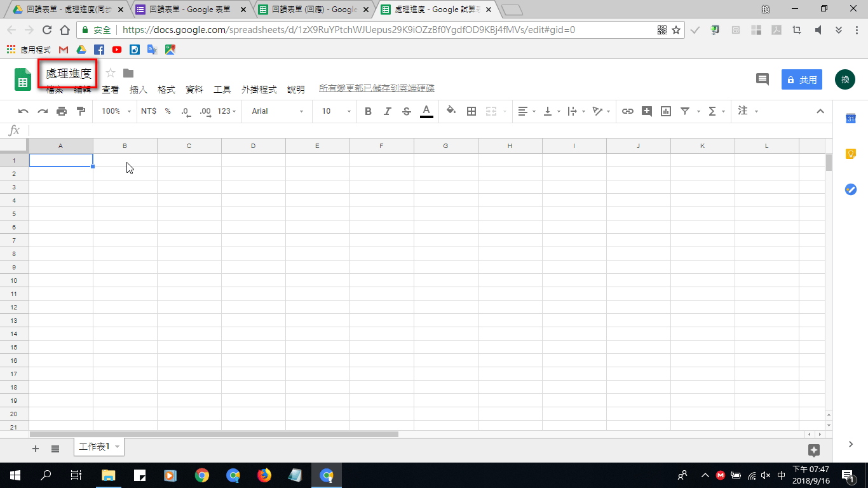Insert a chart using toolbar icon

pyautogui.click(x=666, y=111)
